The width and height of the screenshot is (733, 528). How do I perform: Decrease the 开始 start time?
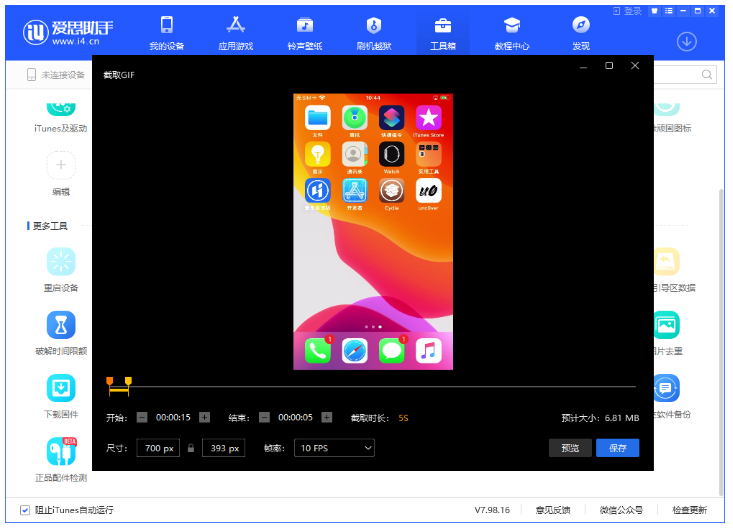(142, 417)
